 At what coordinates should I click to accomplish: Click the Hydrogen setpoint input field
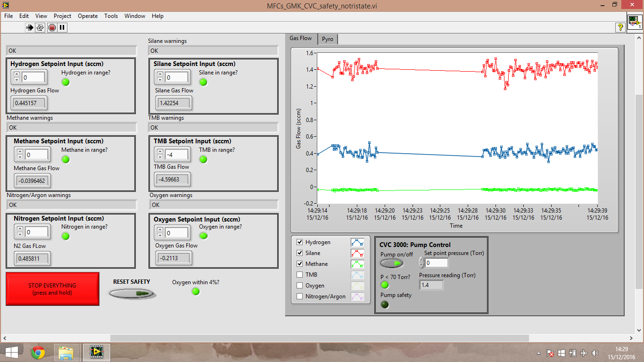[x=33, y=77]
